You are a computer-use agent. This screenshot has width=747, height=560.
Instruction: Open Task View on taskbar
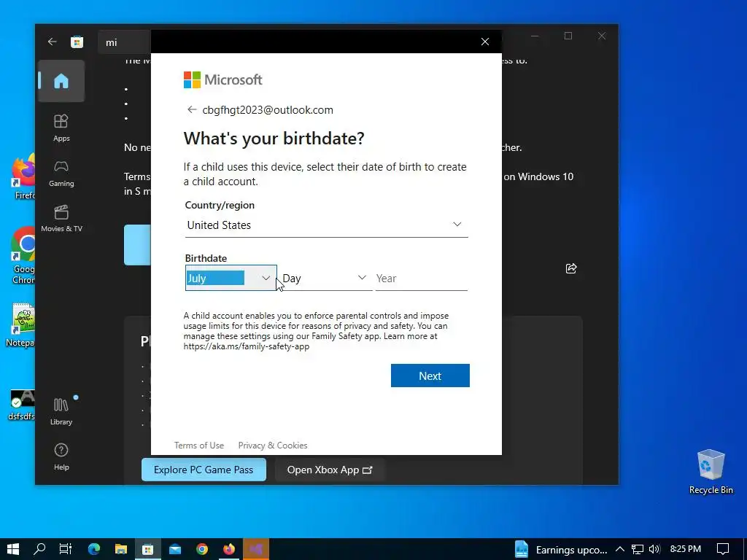(x=65, y=549)
